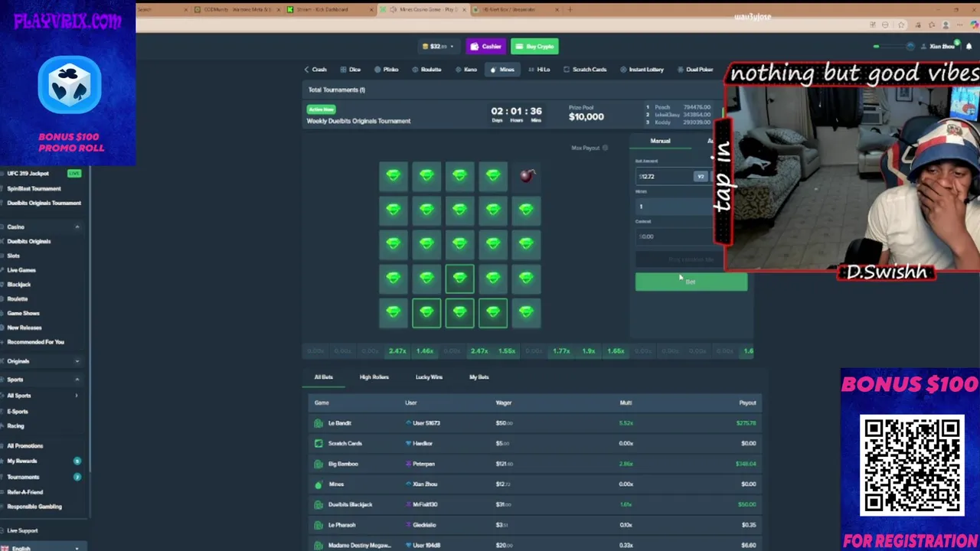The height and width of the screenshot is (551, 980).
Task: Show the Max Payout info icon
Action: pyautogui.click(x=605, y=148)
